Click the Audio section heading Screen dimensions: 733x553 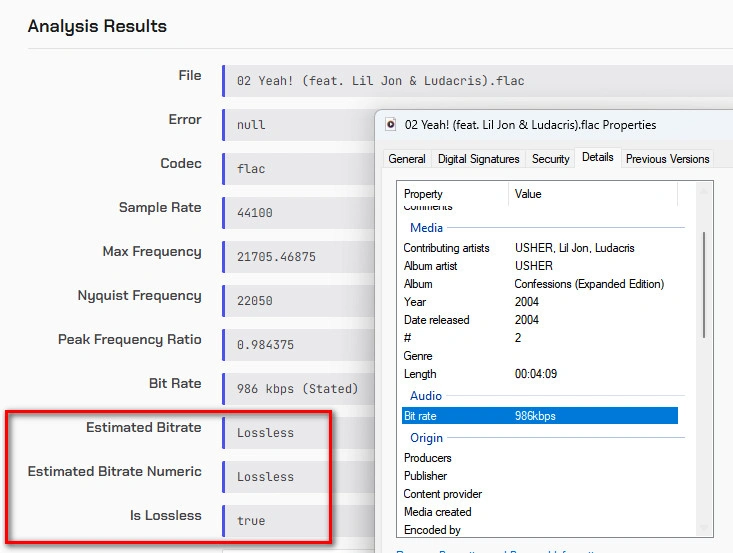425,396
